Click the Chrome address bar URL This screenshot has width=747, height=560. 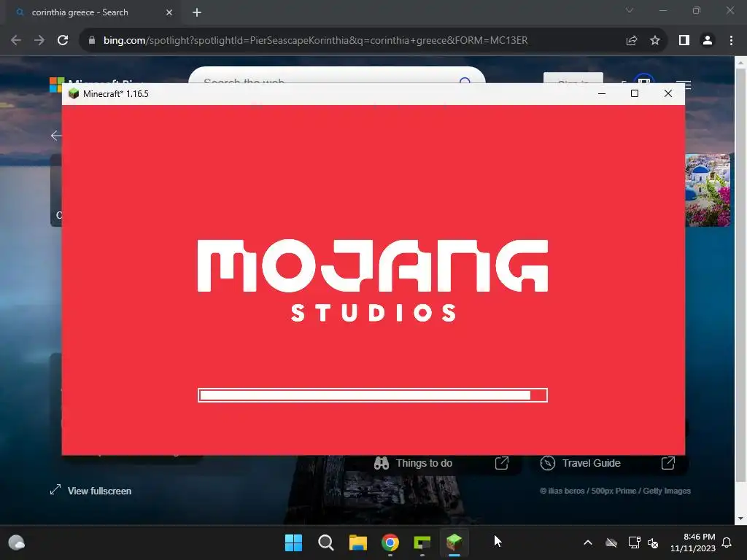tap(315, 41)
